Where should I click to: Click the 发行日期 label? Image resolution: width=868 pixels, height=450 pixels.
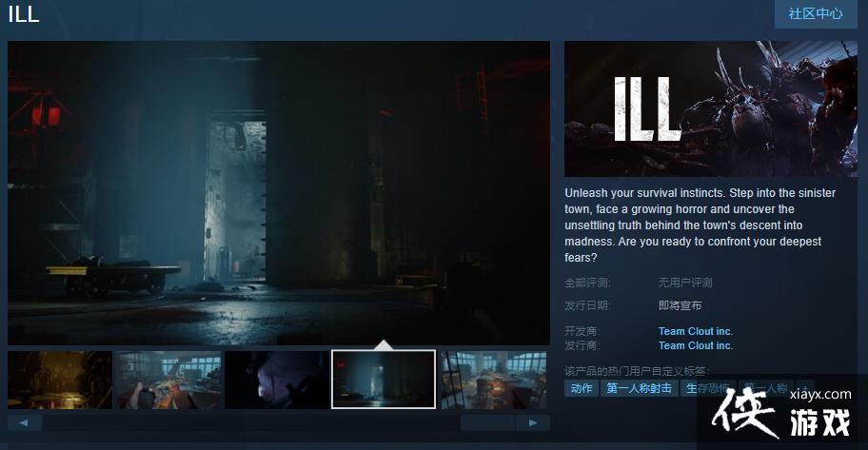[x=587, y=305]
